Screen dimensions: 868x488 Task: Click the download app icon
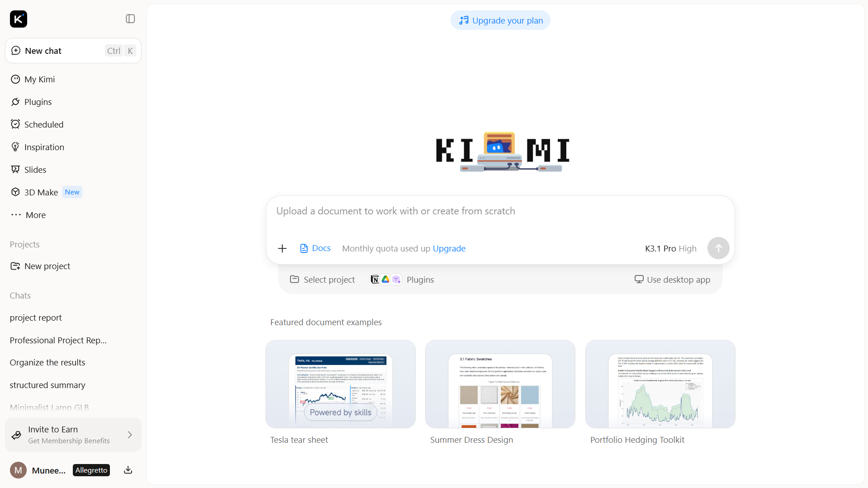(x=128, y=470)
